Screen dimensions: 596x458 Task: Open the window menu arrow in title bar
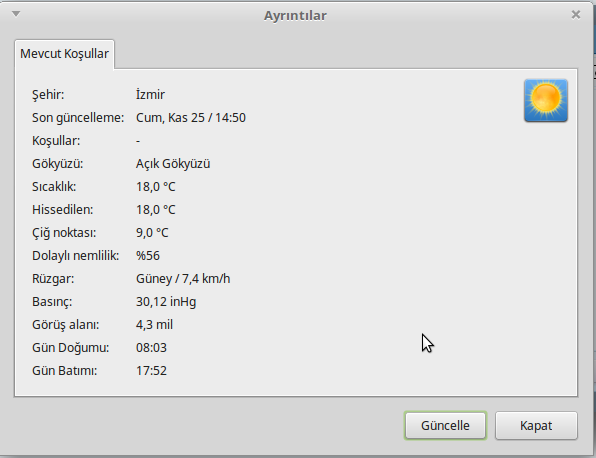16,14
